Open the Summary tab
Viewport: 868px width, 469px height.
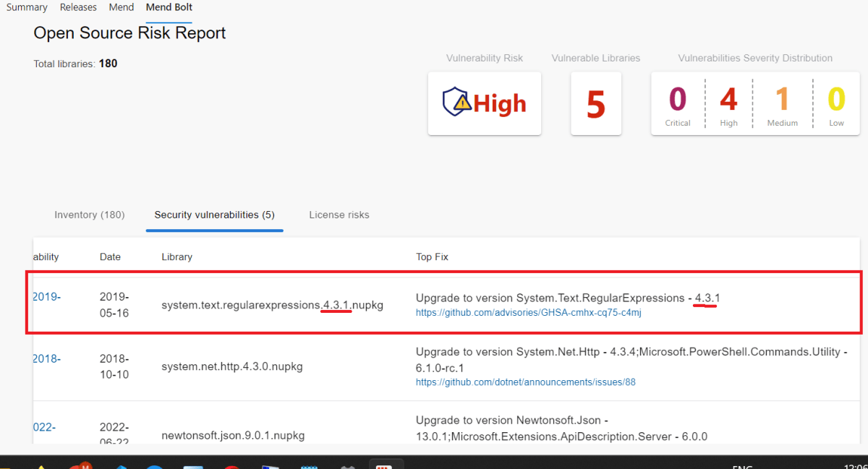coord(27,7)
